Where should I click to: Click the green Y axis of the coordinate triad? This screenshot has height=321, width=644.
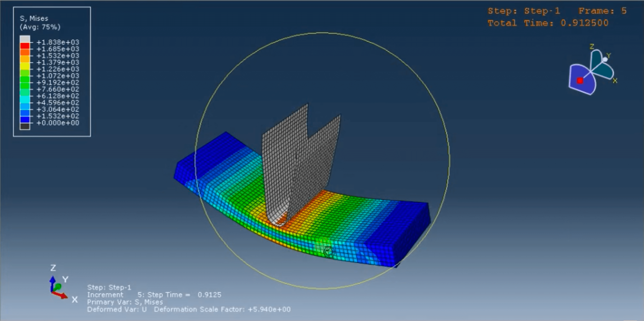tap(58, 286)
